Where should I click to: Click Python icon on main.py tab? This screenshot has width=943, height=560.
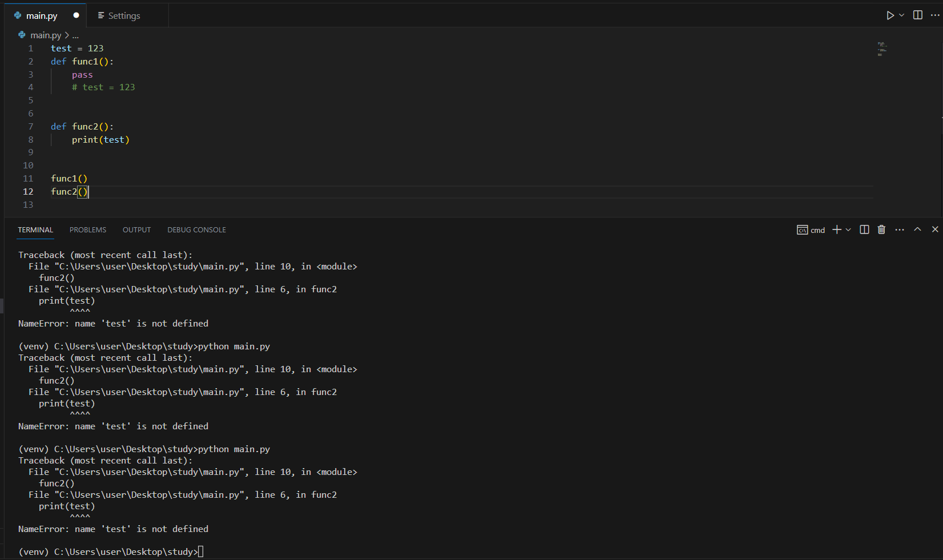(x=18, y=15)
